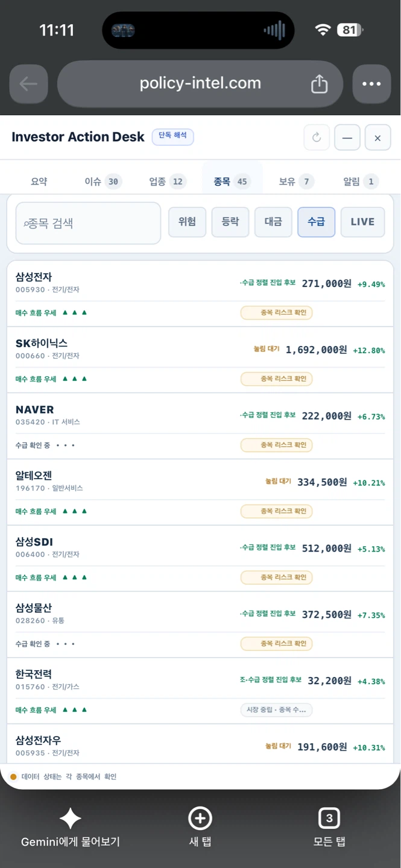Expand the 알테오젠 stock row
Image resolution: width=401 pixels, height=868 pixels.
[x=200, y=492]
